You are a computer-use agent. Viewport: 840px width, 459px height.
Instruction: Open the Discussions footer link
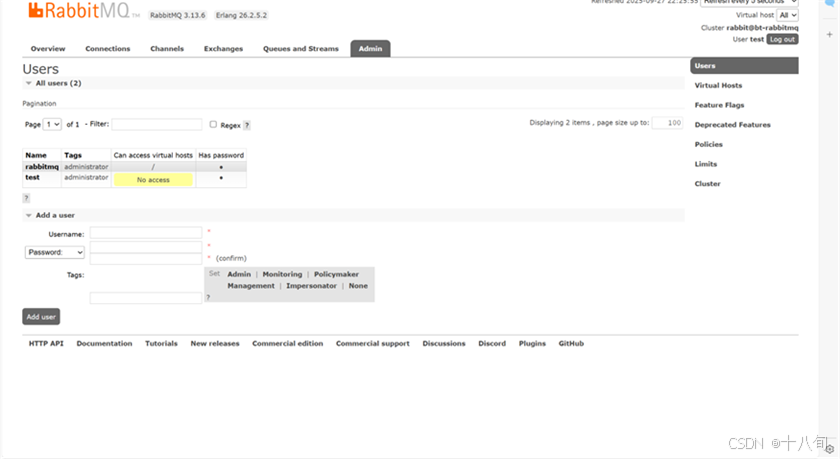[x=444, y=344]
